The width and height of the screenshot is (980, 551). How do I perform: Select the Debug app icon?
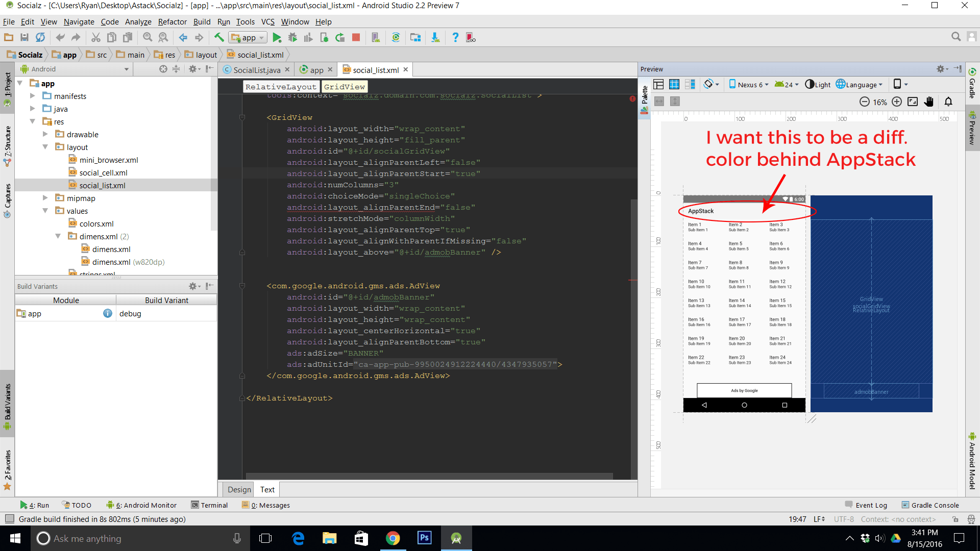[292, 37]
